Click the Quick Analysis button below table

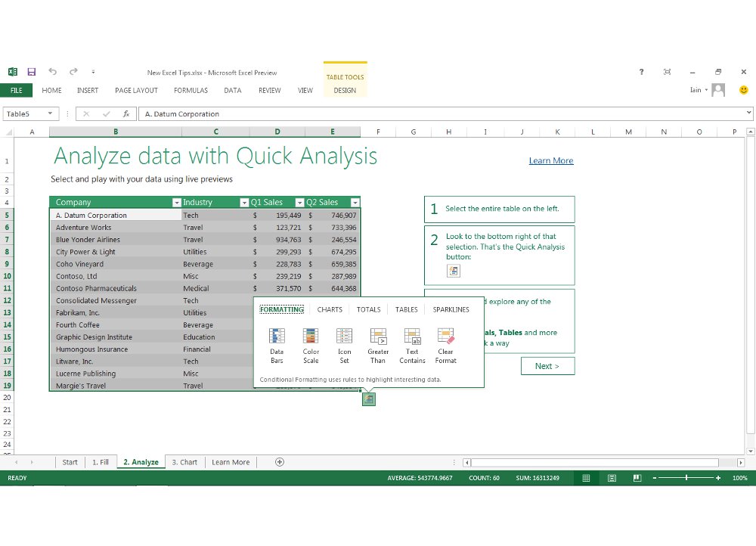(x=369, y=399)
